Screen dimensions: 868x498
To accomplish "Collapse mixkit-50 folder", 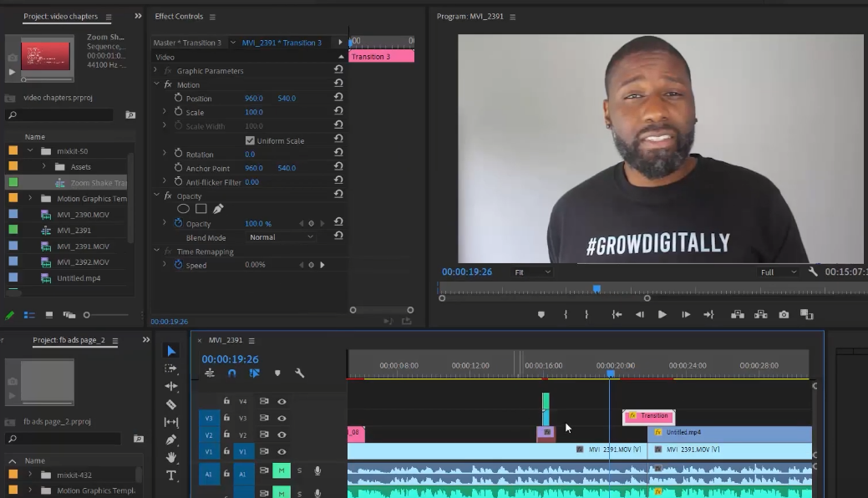I will pyautogui.click(x=30, y=150).
